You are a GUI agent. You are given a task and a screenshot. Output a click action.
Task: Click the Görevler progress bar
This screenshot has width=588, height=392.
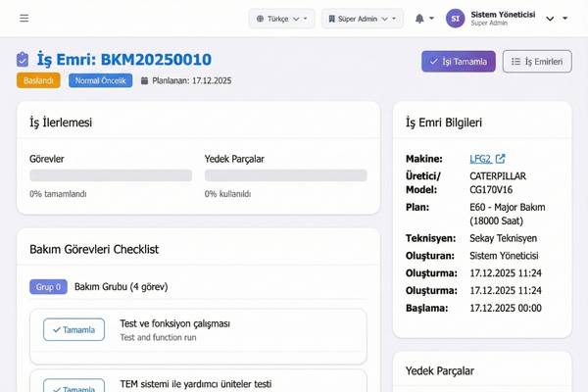[x=111, y=175]
